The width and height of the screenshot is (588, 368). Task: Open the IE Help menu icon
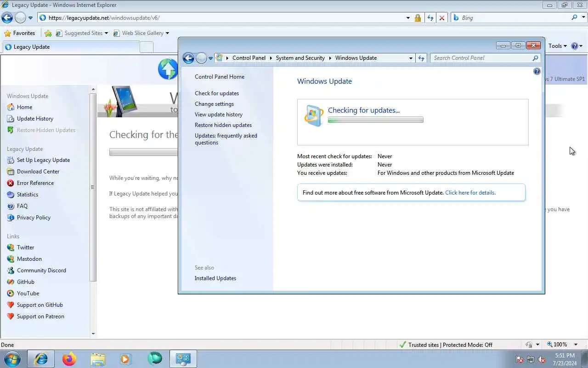577,46
